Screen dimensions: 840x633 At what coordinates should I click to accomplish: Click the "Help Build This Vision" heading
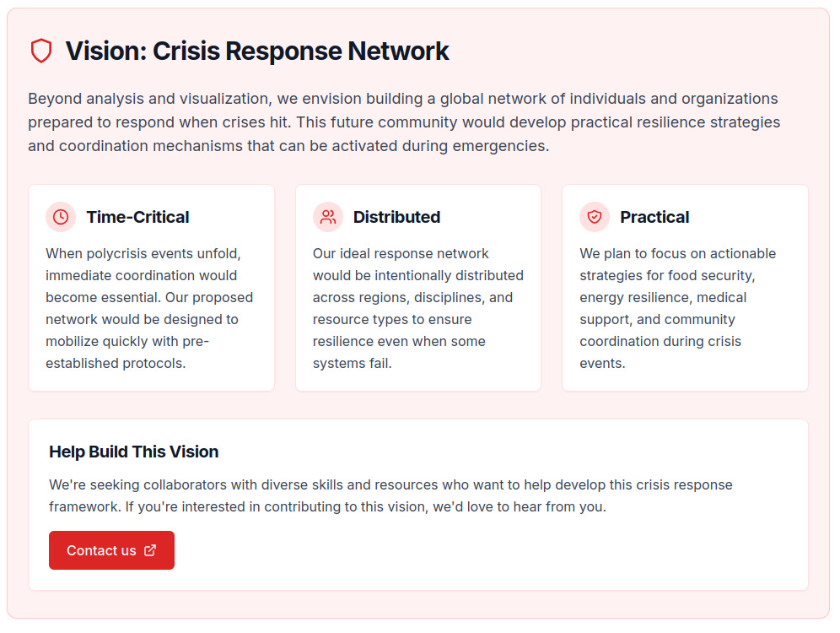click(x=133, y=452)
